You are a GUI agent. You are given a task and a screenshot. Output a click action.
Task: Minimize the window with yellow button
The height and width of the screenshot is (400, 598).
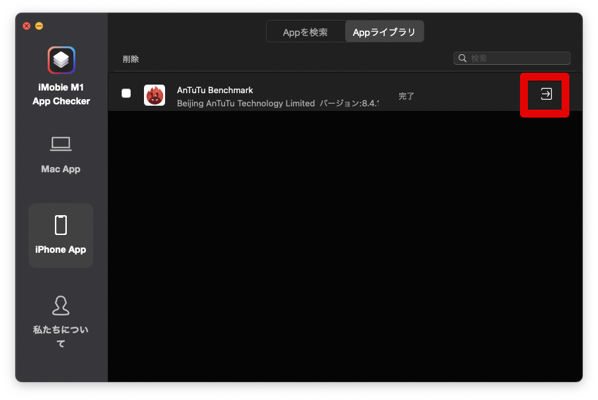point(39,26)
